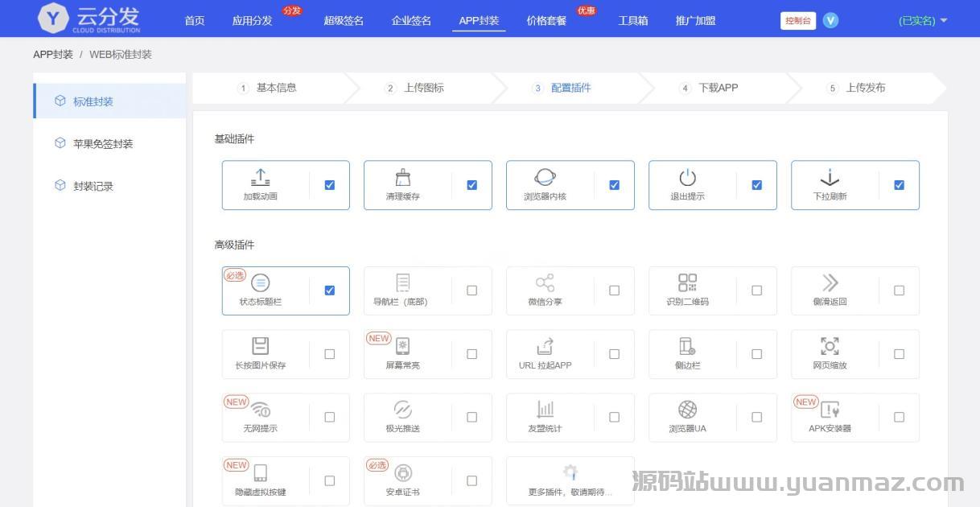This screenshot has width=980, height=507.
Task: Click the browser kernel (浏览器内核) planet icon
Action: pyautogui.click(x=545, y=177)
